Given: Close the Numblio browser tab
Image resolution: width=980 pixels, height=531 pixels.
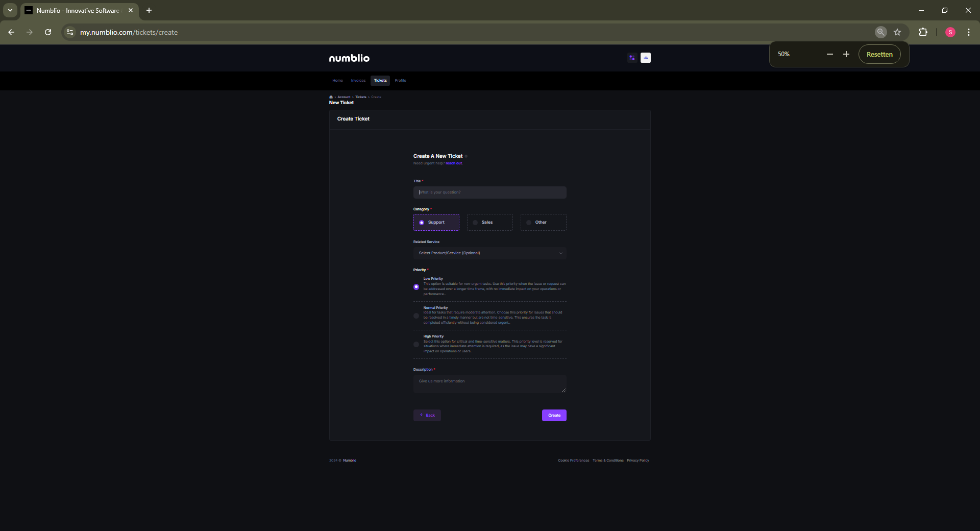Looking at the screenshot, I should [x=131, y=10].
